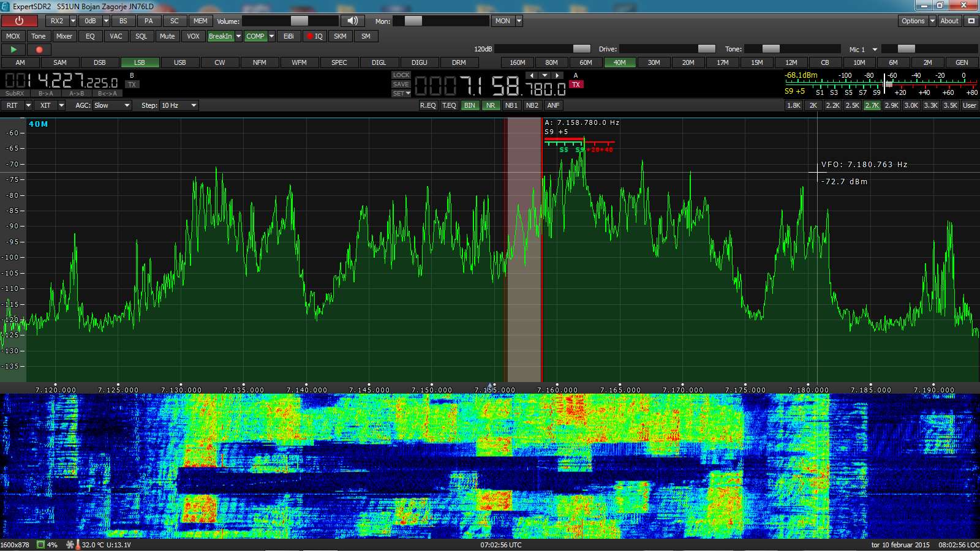Click the left arrow above VFO A frequency
Screen dimensions: 980x551
[532, 75]
